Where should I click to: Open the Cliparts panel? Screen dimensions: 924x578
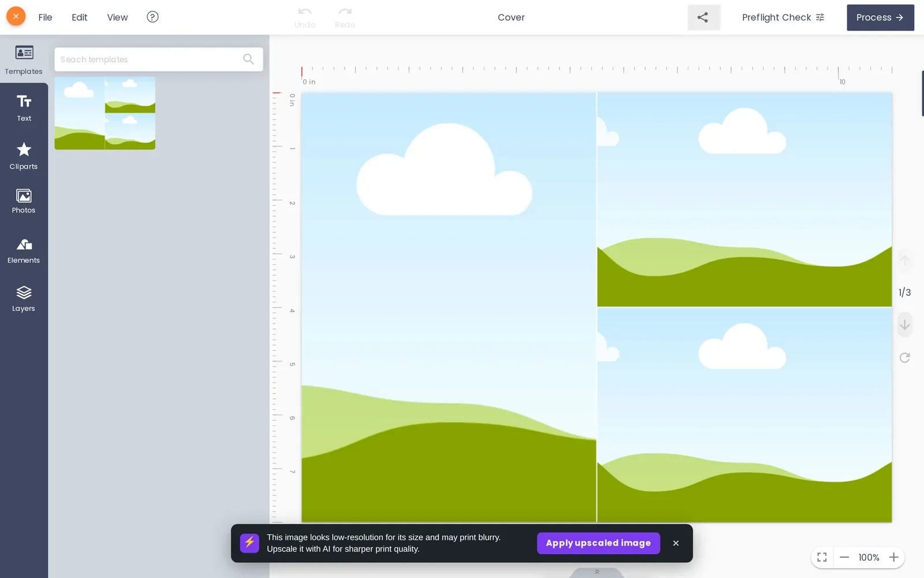tap(24, 156)
